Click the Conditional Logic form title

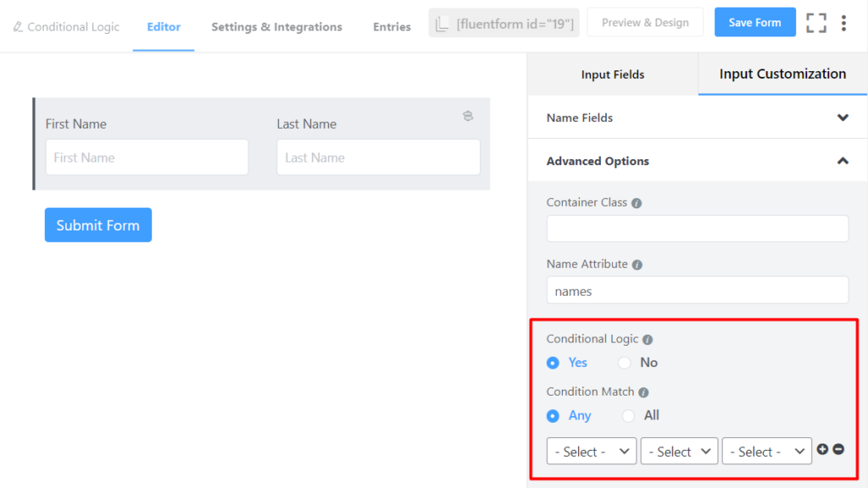click(x=73, y=26)
